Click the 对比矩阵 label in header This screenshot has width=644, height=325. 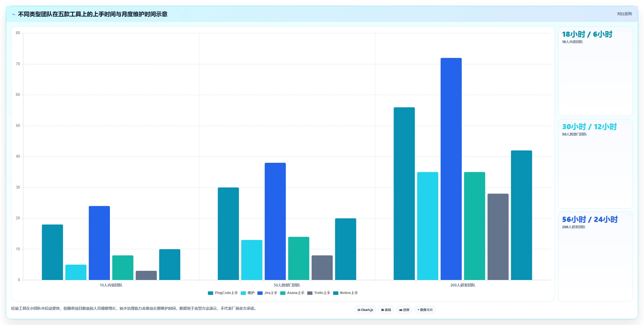[624, 14]
